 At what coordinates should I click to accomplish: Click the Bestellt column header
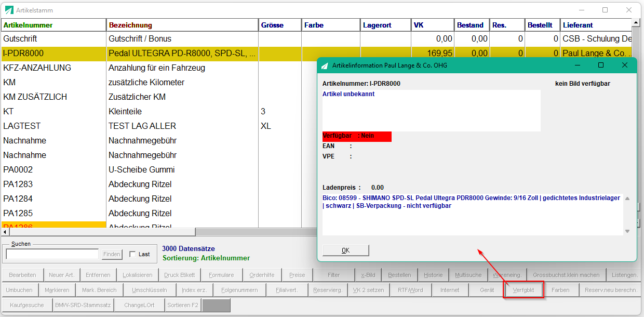(543, 25)
